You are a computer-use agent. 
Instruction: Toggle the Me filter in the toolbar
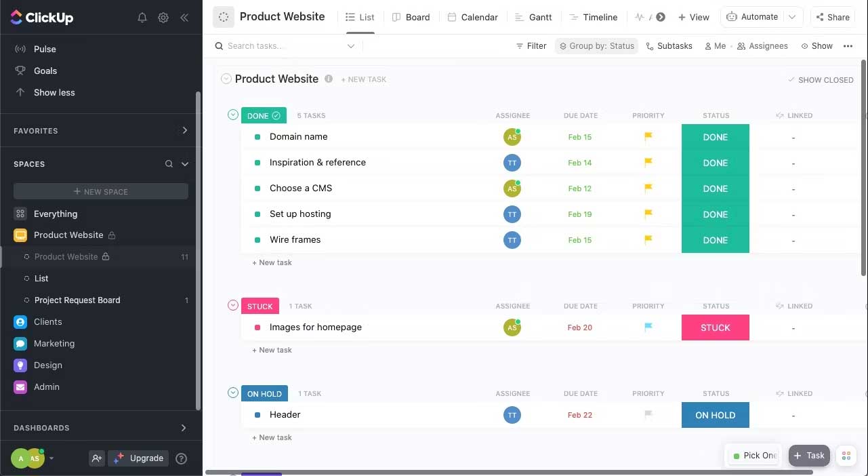[715, 45]
